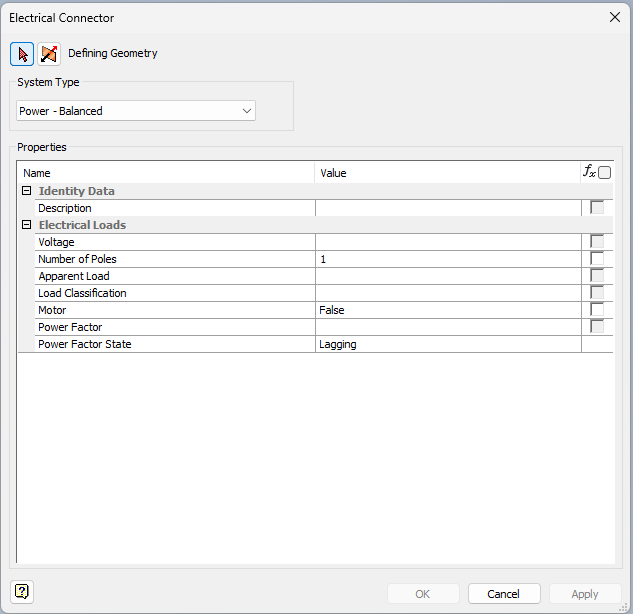Click the clear geometry selection icon

coord(49,54)
